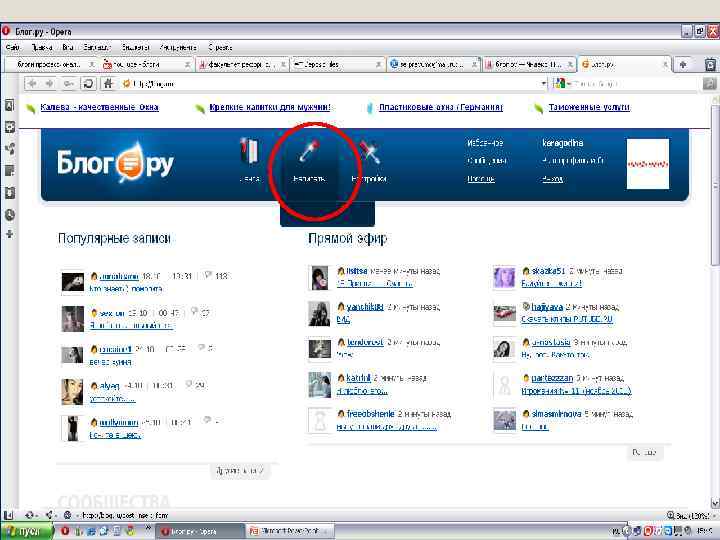
Task: Open user yanchik88 profile link
Action: (x=365, y=307)
